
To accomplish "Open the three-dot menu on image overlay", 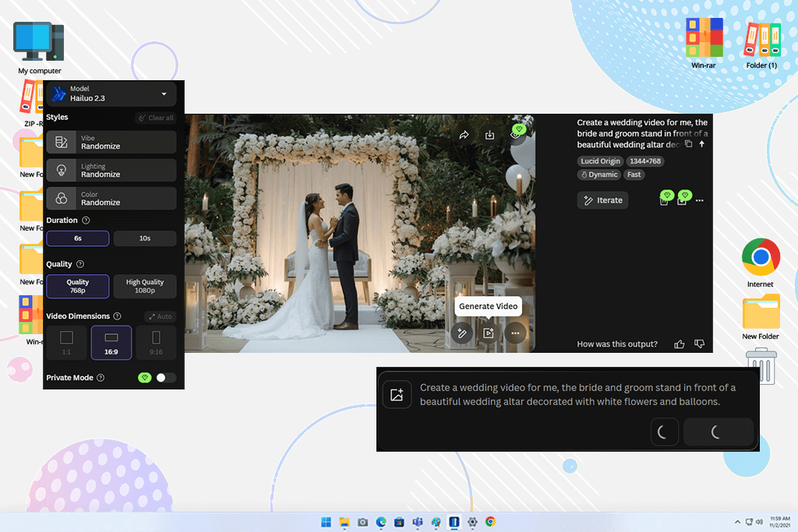I will point(515,333).
